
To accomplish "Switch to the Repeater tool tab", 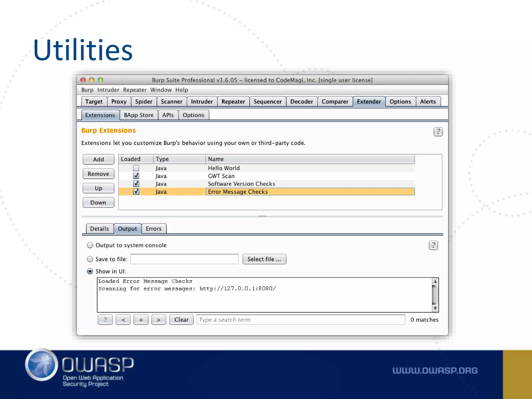I will pos(233,102).
